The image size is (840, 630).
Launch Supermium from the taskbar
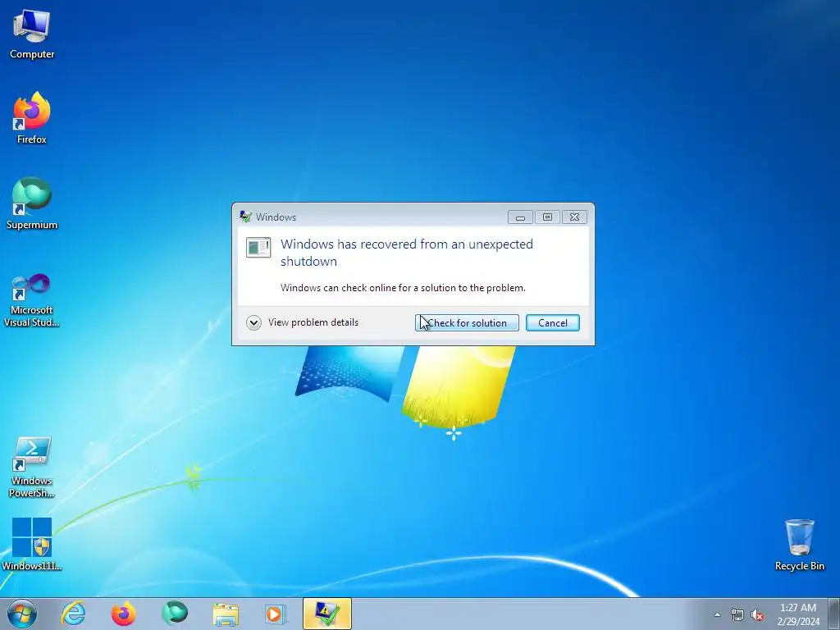pyautogui.click(x=175, y=614)
